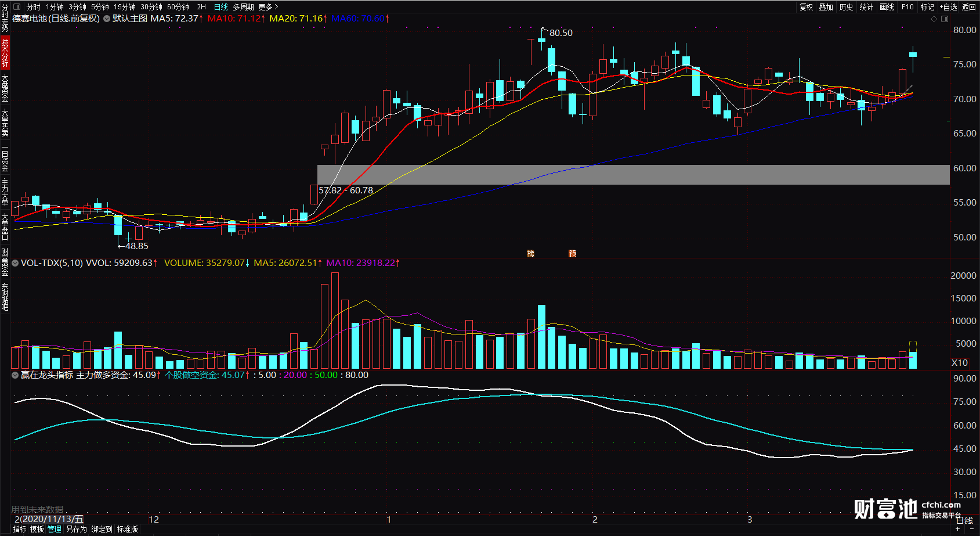Switch to 60分钟 period
This screenshot has width=980, height=536.
pyautogui.click(x=178, y=7)
